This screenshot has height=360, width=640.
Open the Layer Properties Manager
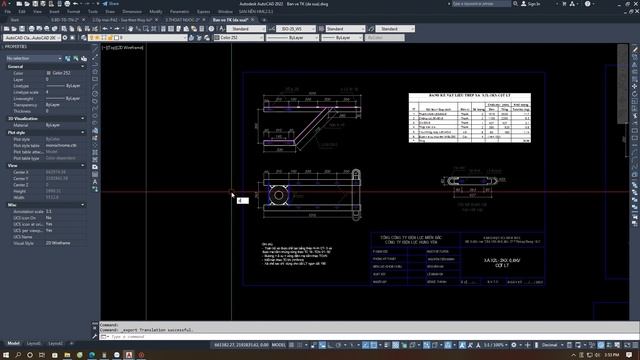click(84, 38)
